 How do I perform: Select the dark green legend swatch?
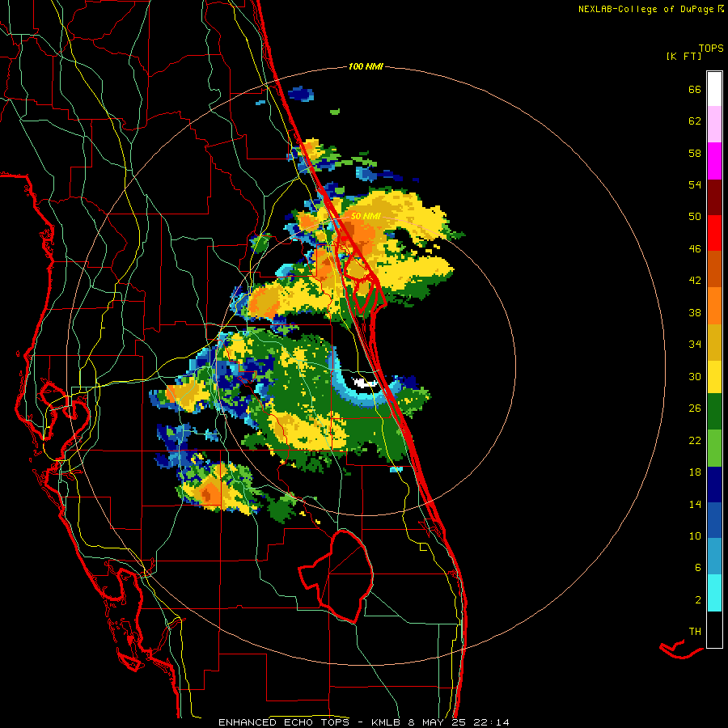(714, 412)
